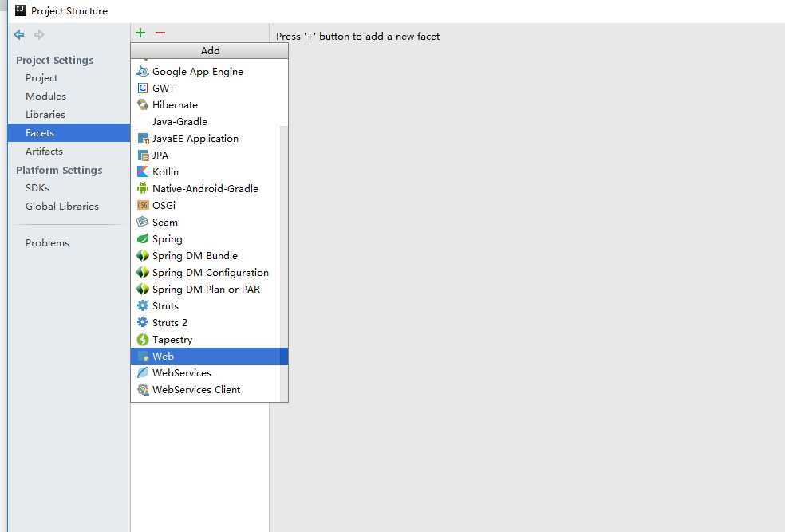The width and height of the screenshot is (785, 532).
Task: Click the JPA facet icon
Action: [143, 156]
